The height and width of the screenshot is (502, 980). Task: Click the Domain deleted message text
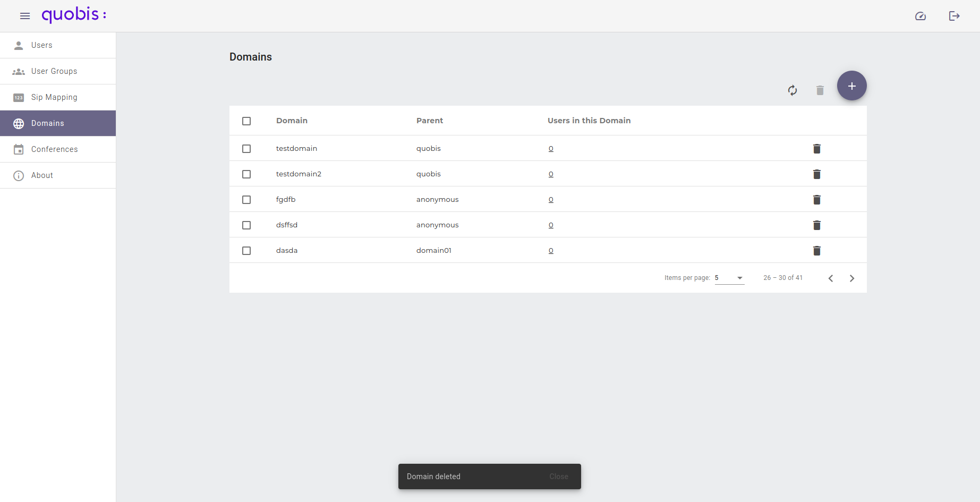click(433, 477)
